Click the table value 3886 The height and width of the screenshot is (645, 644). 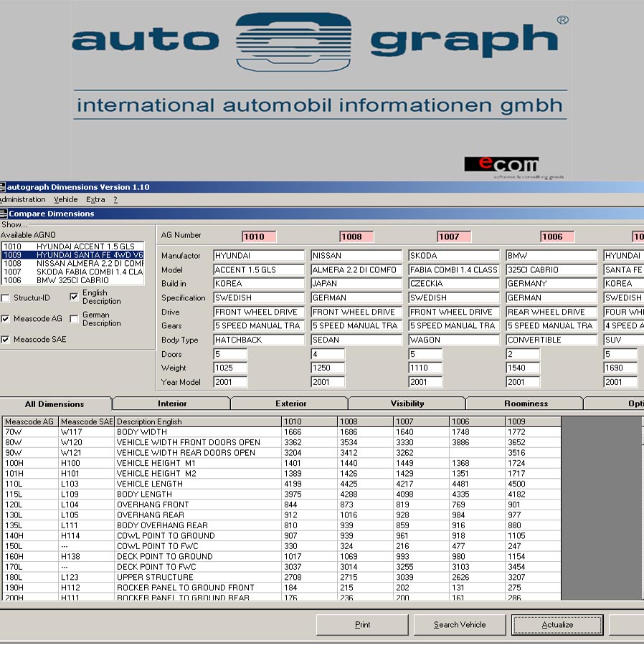click(x=478, y=442)
